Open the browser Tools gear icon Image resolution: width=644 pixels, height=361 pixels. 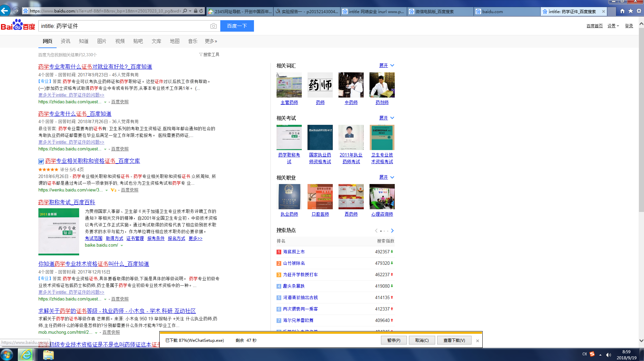point(639,11)
